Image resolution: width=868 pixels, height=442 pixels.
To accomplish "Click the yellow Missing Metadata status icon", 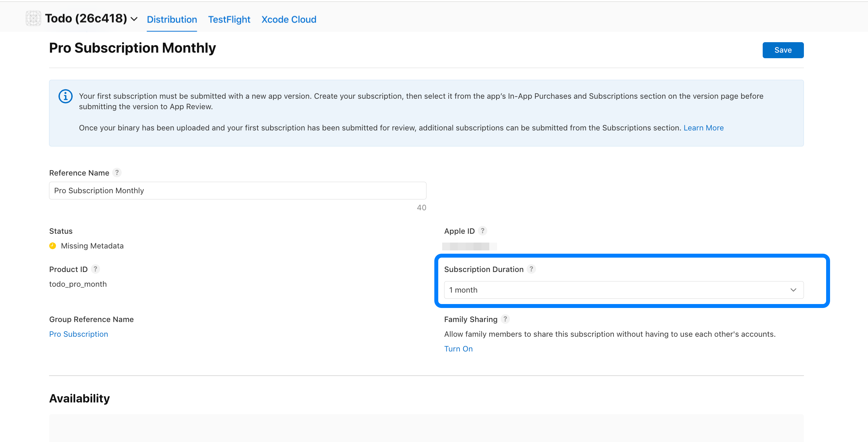I will pyautogui.click(x=53, y=246).
